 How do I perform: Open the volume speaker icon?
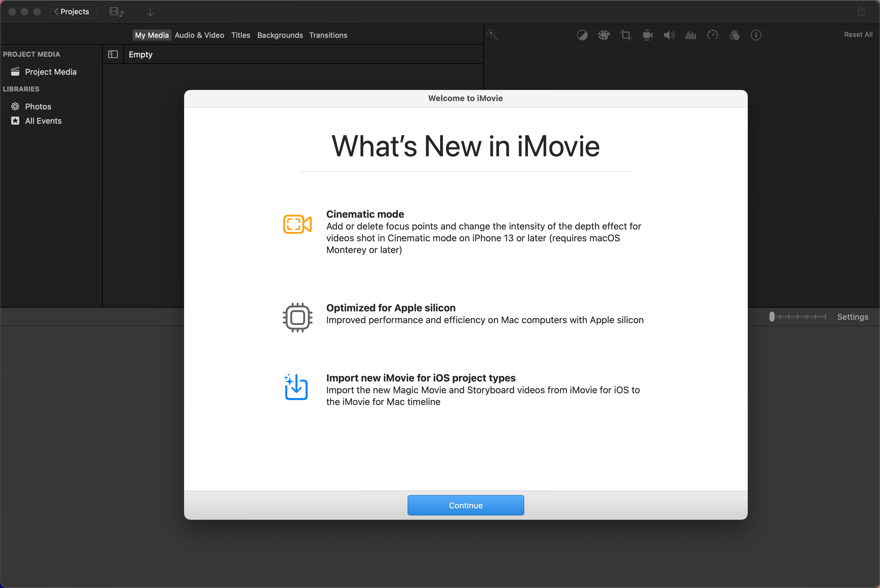tap(669, 35)
